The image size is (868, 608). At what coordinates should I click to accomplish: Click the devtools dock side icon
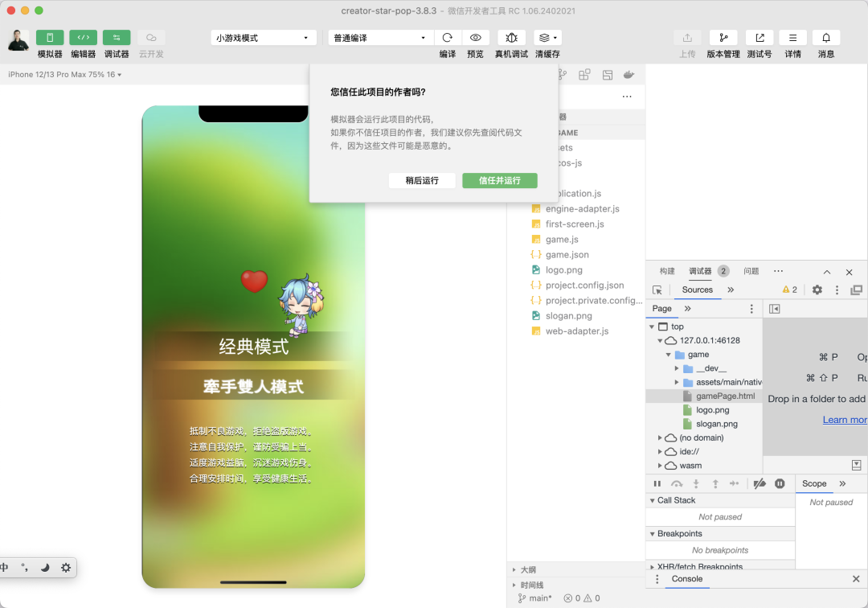pyautogui.click(x=857, y=290)
